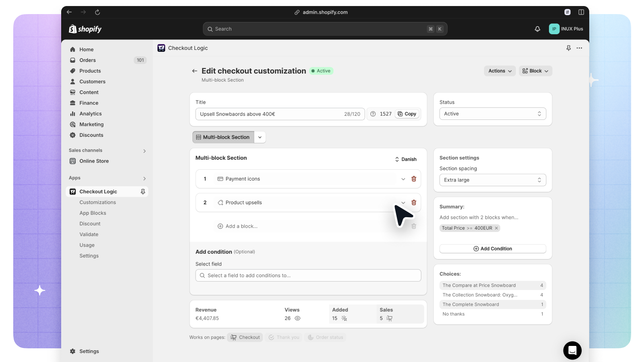Click the Shopify logo
This screenshot has height=362, width=644.
[x=85, y=29]
